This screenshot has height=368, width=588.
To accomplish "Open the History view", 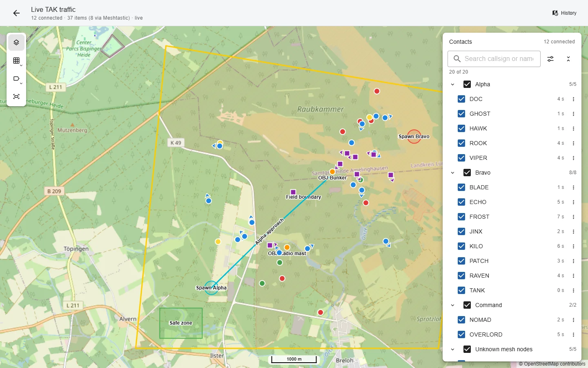I will coord(564,13).
